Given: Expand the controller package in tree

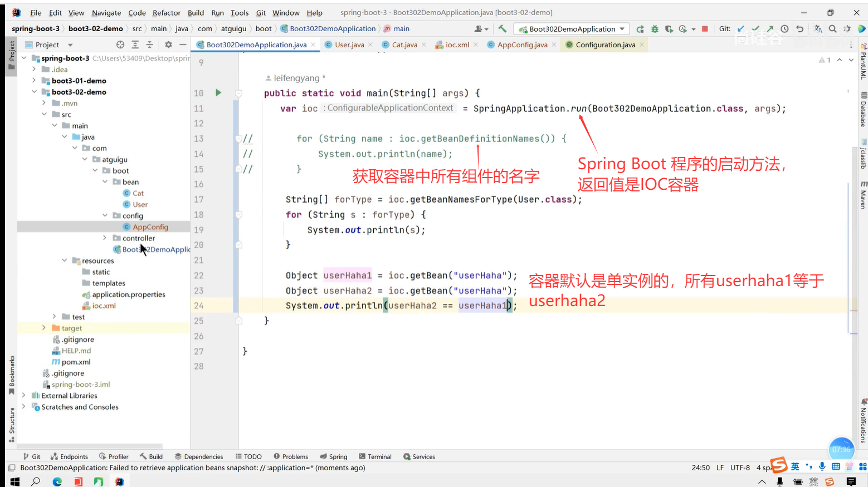Looking at the screenshot, I should (x=105, y=238).
